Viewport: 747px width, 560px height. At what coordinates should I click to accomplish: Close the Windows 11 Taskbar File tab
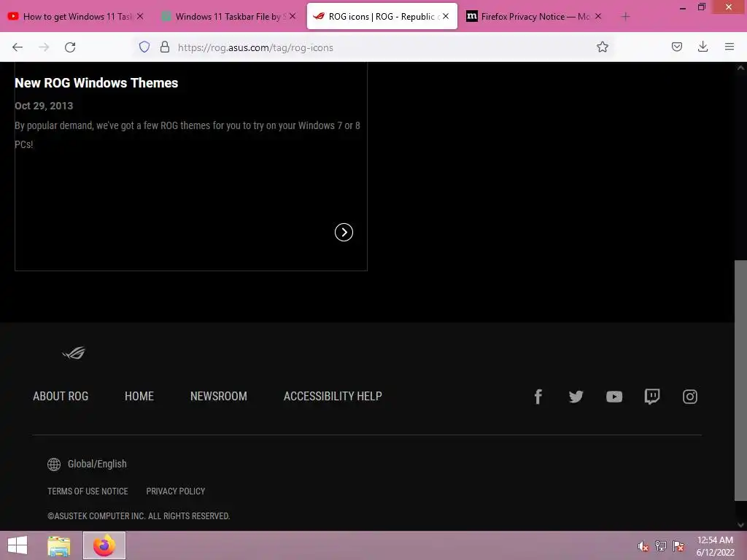(293, 16)
